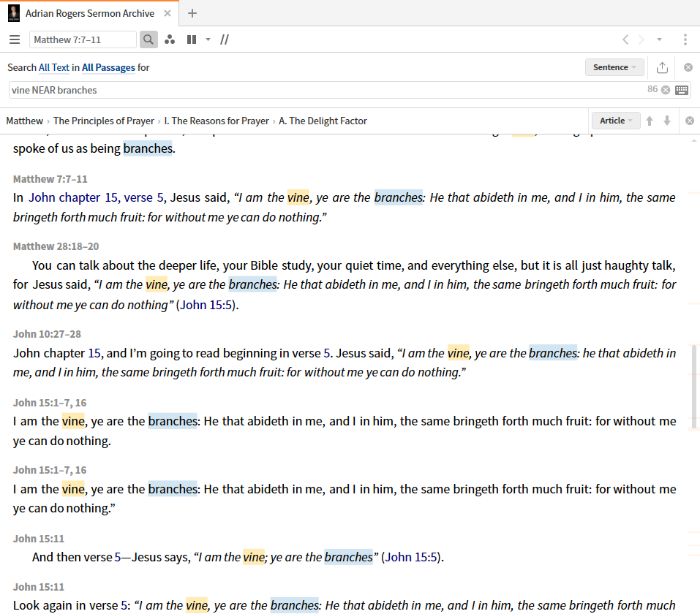This screenshot has height=614, width=700.
Task: Click I. The Reasons for Prayer breadcrumb
Action: (x=217, y=121)
